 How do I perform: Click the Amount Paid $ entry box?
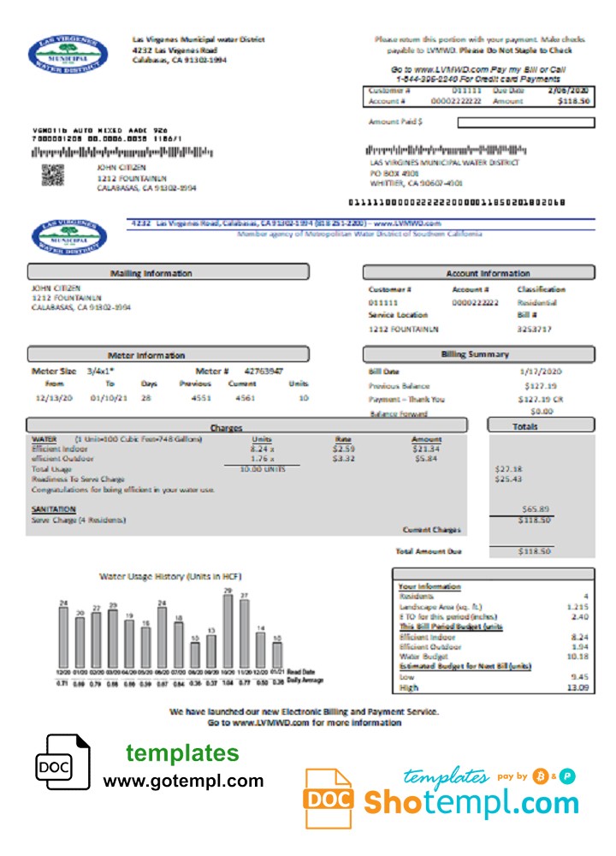(525, 122)
